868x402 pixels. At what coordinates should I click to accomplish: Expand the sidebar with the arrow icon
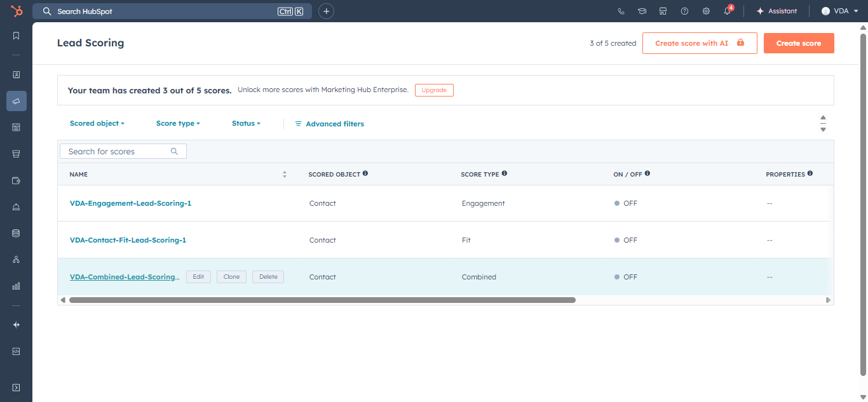pyautogui.click(x=17, y=387)
